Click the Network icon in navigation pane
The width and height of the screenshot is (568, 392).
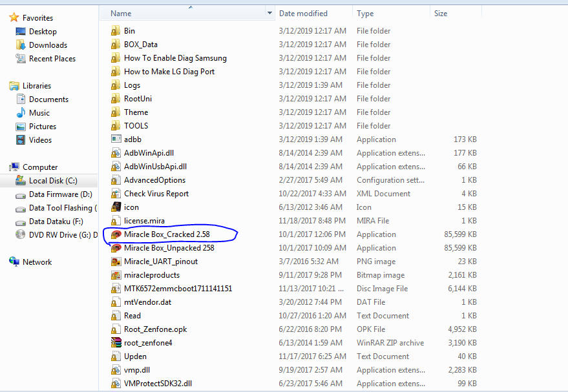(14, 262)
